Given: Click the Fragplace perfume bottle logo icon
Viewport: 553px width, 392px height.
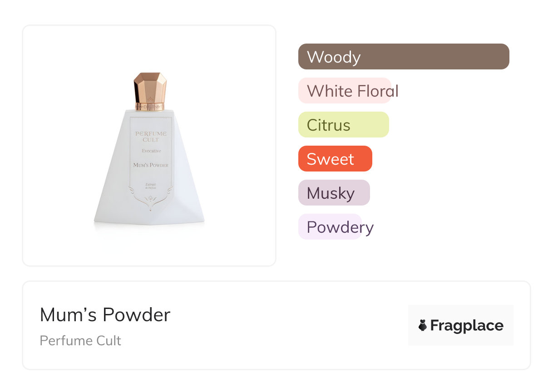Looking at the screenshot, I should [423, 325].
